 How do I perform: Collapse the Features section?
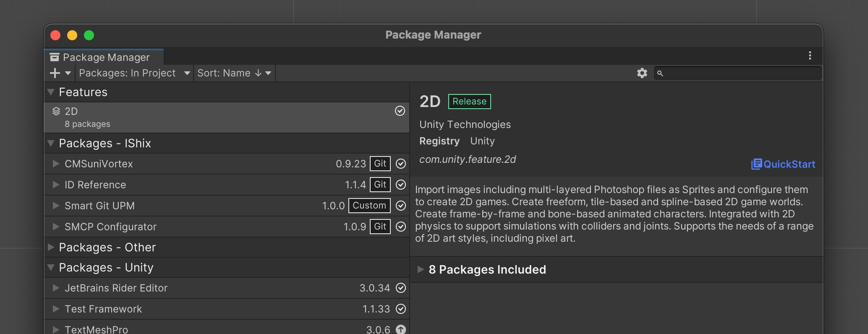[51, 92]
